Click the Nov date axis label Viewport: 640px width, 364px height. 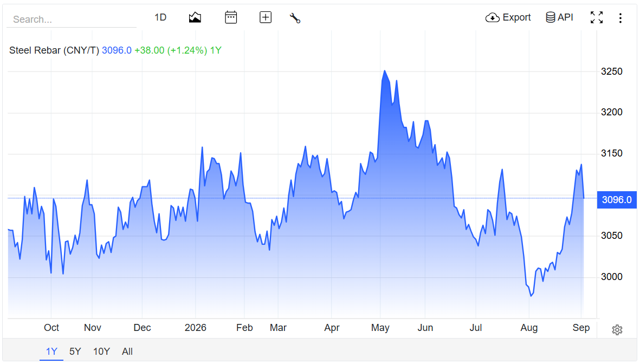pos(93,328)
